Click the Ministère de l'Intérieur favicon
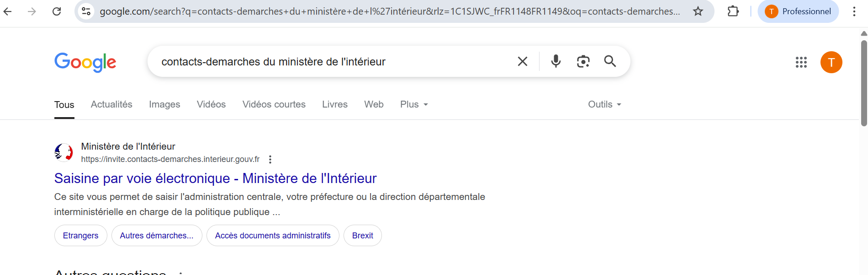The width and height of the screenshot is (868, 275). point(64,152)
